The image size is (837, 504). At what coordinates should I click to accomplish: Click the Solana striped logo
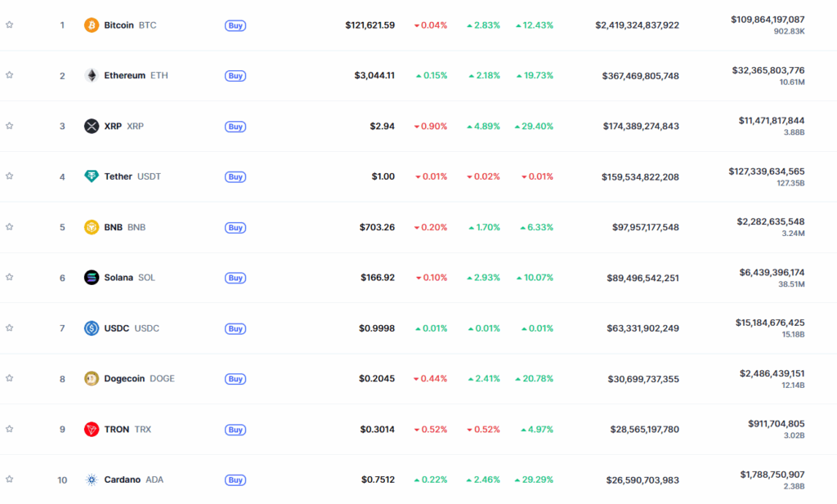point(92,278)
